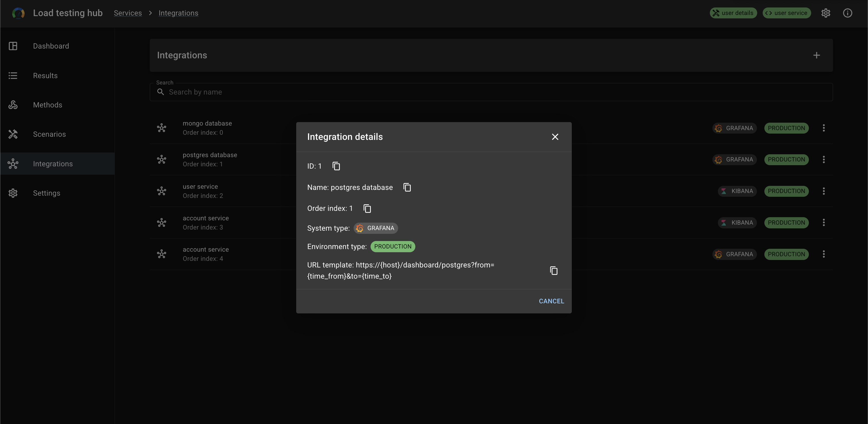Go to Services breadcrumb link
This screenshot has height=424, width=868.
128,13
